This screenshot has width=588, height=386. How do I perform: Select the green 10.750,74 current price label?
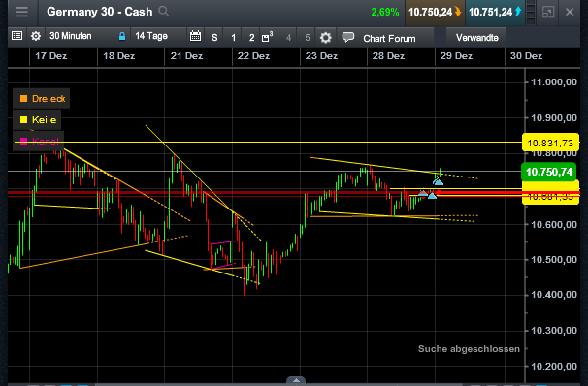pos(548,172)
